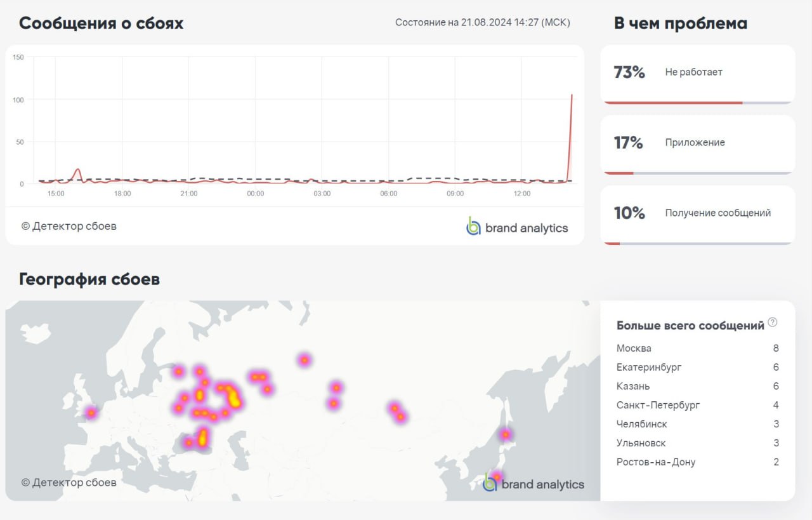Click the small red peak near 15:00

[77, 171]
